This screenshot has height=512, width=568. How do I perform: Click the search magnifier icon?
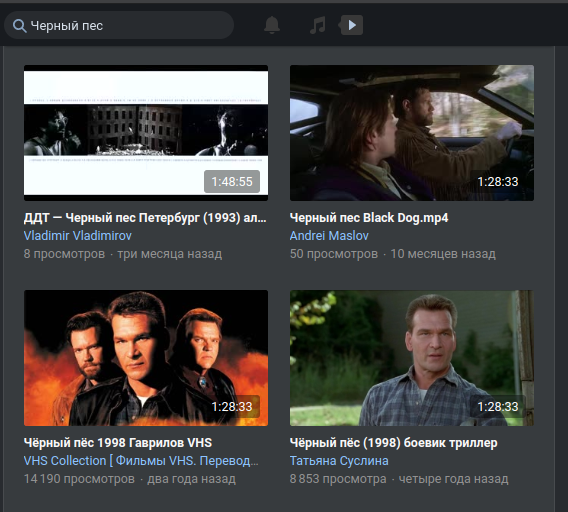click(x=20, y=26)
